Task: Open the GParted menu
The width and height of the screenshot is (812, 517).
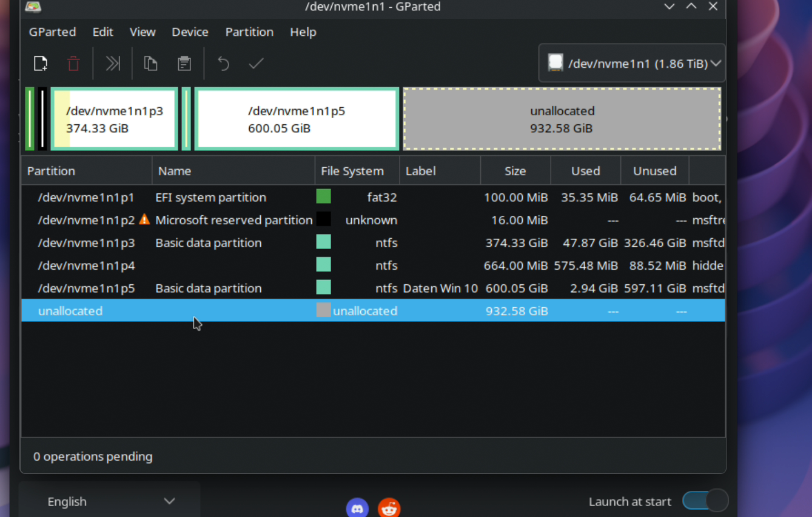Action: (x=52, y=32)
